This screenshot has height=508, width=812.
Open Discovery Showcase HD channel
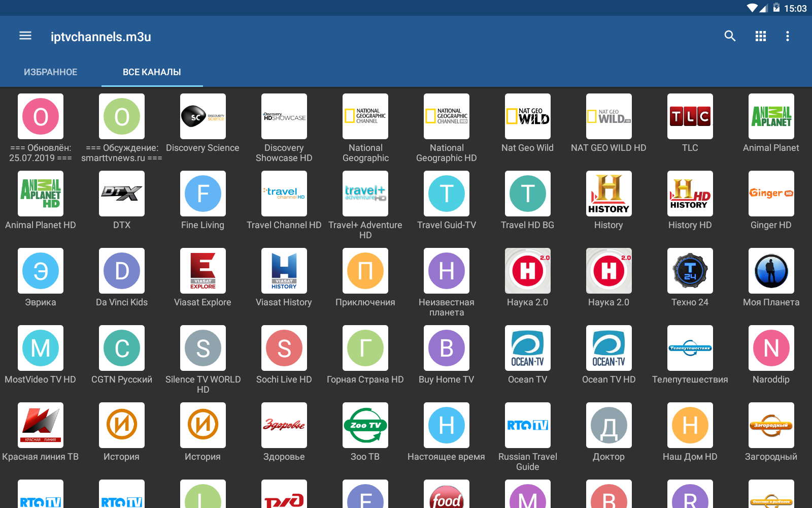284,116
